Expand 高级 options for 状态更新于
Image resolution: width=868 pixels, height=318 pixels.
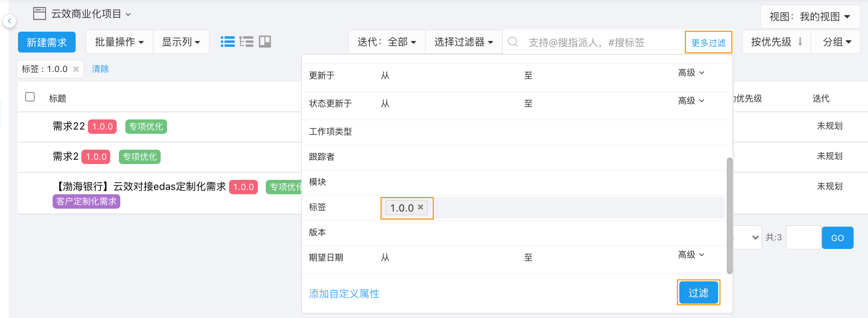(691, 101)
